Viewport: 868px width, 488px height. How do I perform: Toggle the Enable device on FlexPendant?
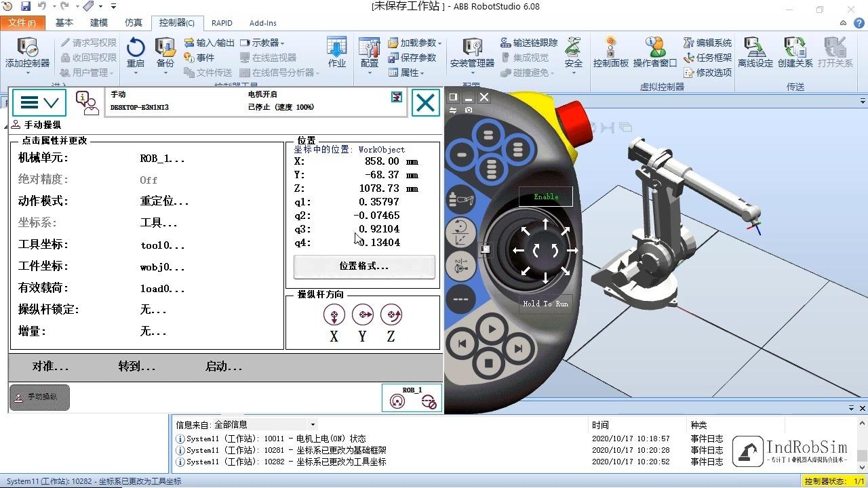point(546,197)
